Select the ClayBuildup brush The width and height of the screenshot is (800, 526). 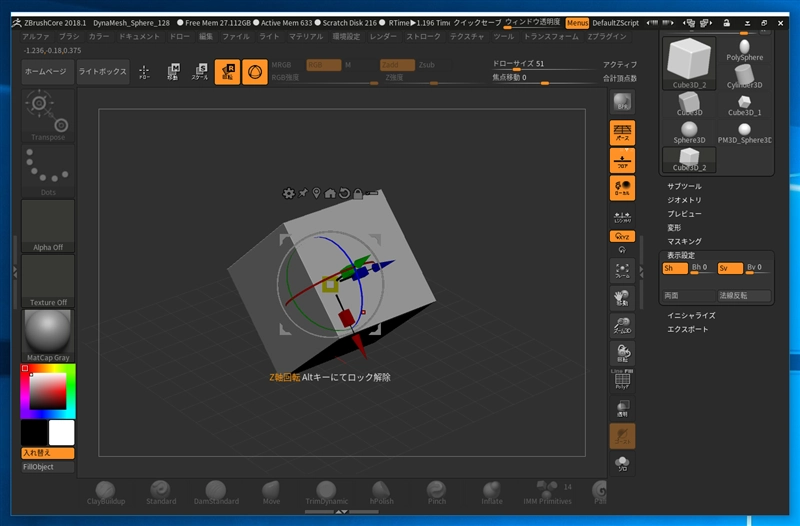[106, 493]
